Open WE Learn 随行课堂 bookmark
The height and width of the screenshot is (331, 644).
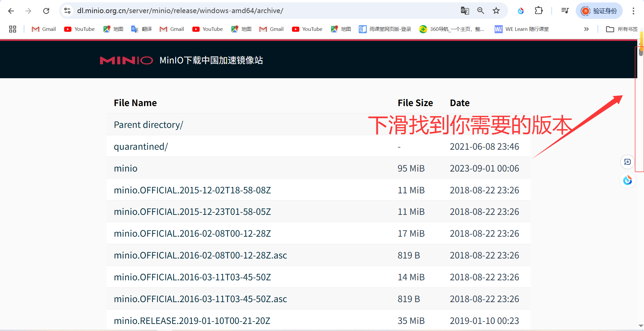click(x=522, y=29)
